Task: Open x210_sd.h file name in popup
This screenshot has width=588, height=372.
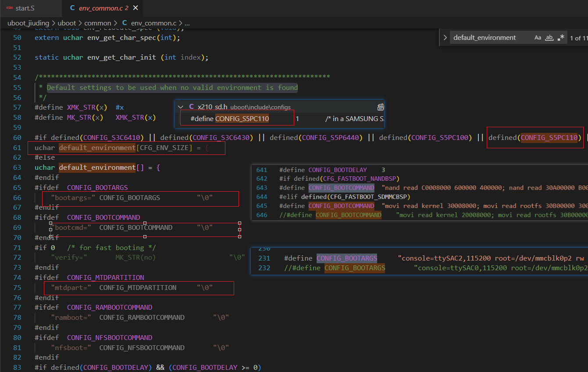Action: pos(212,107)
